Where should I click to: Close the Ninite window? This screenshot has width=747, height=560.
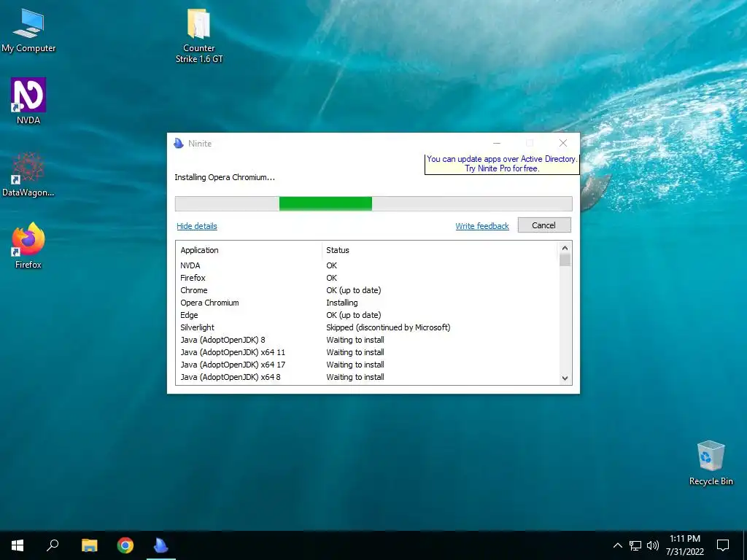point(563,143)
